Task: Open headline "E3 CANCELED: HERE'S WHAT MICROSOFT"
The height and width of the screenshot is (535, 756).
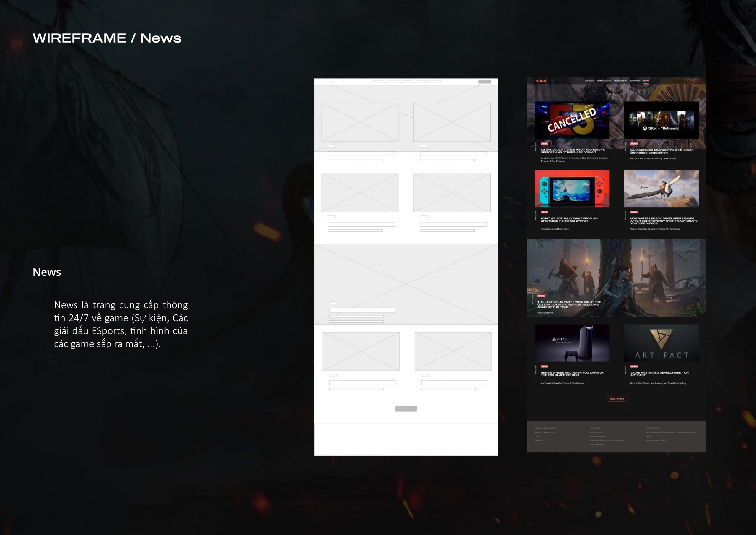Action: 573,151
